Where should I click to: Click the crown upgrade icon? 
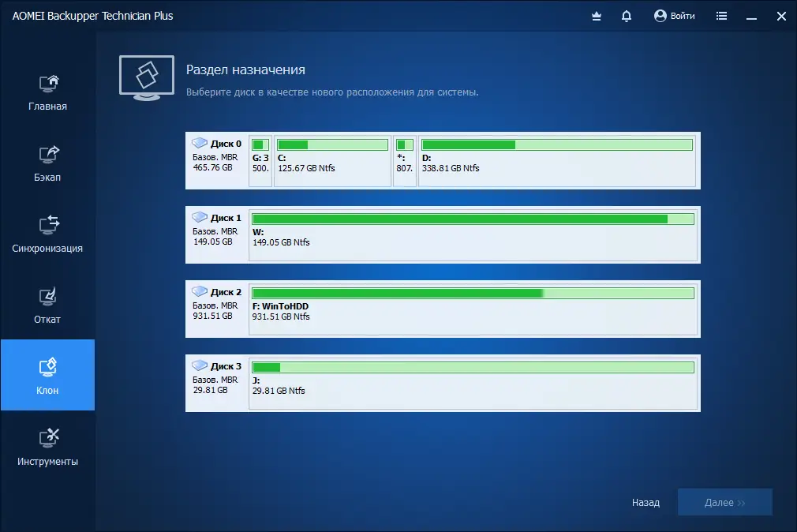(597, 17)
